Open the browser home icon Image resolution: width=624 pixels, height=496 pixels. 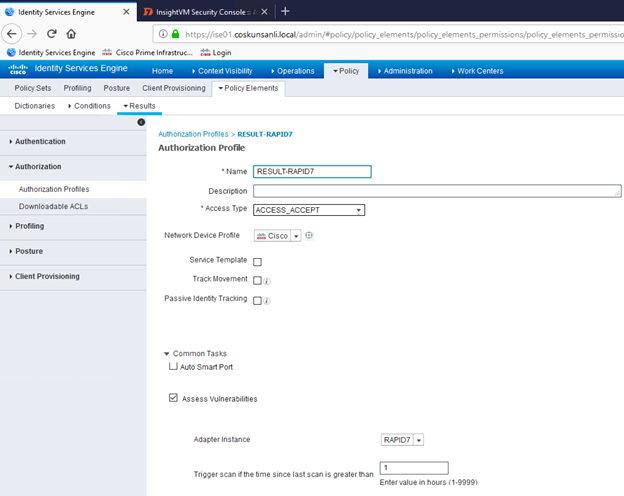[x=71, y=34]
